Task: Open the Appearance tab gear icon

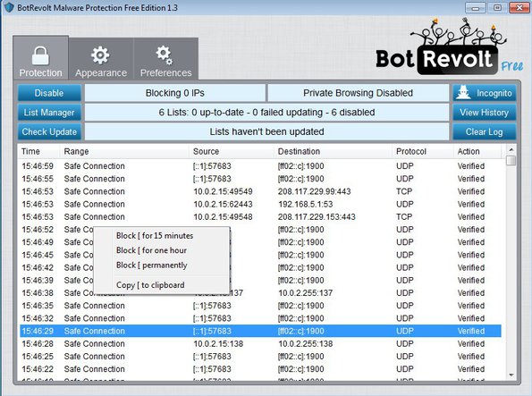Action: 100,55
